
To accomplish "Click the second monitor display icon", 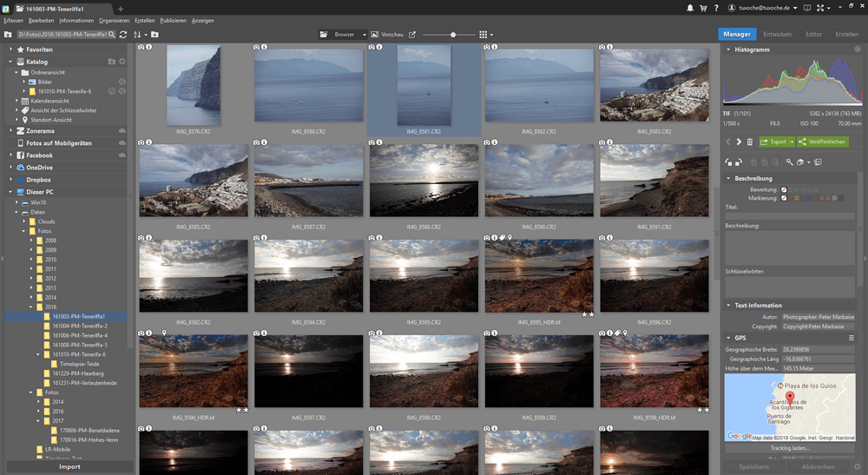I will click(807, 8).
